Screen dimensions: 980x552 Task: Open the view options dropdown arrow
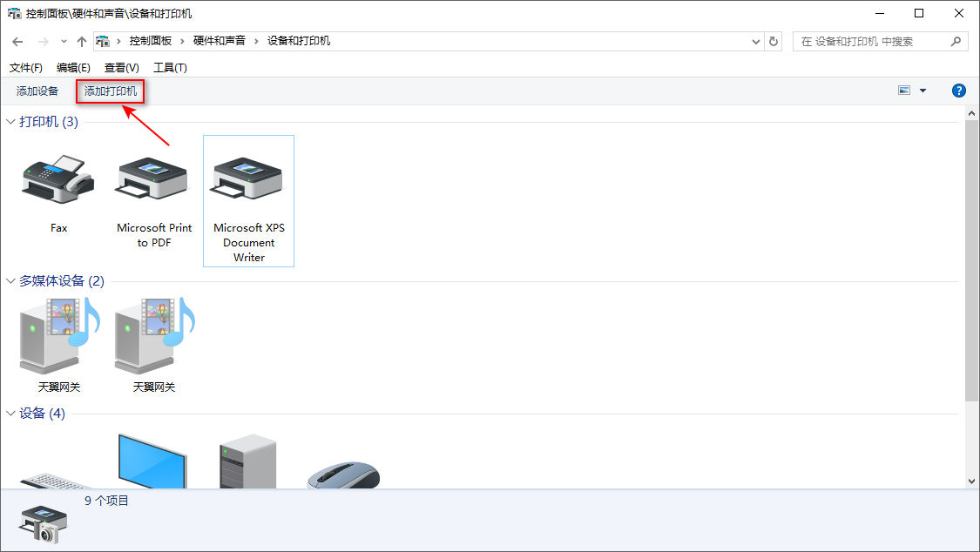coord(923,91)
